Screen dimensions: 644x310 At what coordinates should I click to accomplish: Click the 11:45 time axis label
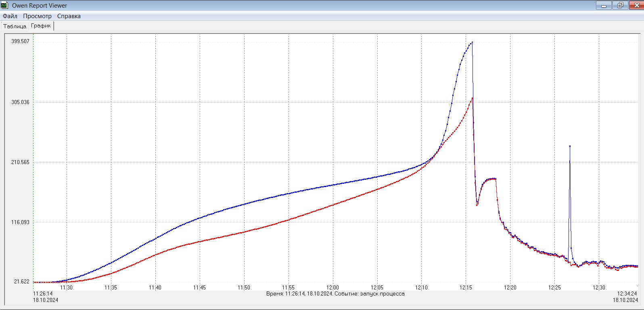click(200, 287)
